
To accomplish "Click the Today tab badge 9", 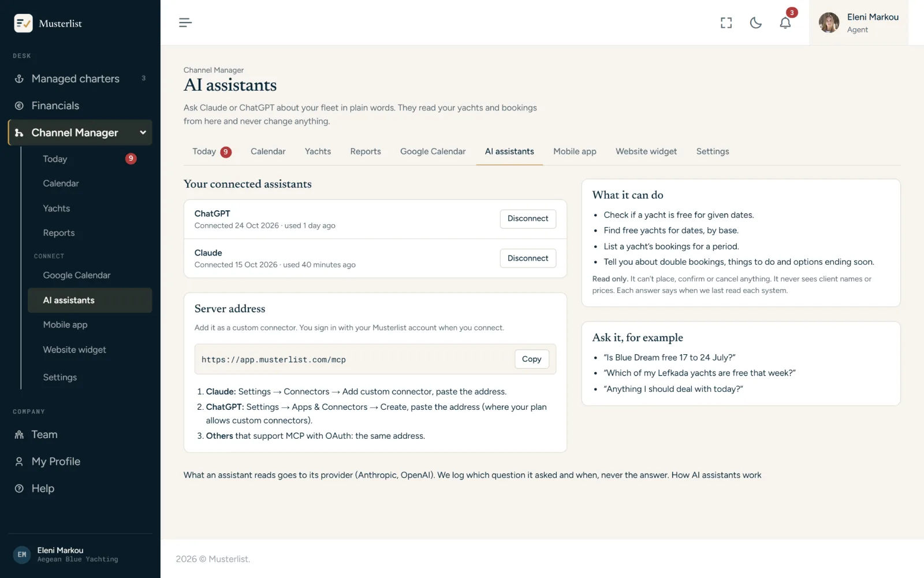I will [x=226, y=152].
